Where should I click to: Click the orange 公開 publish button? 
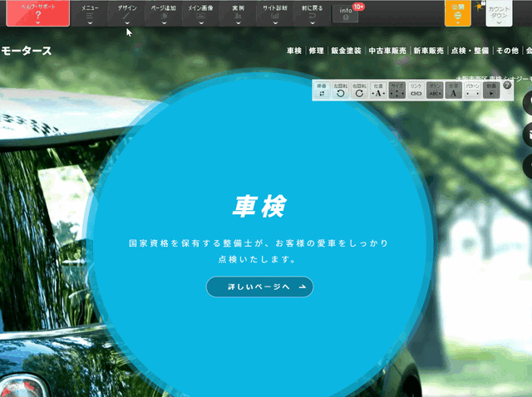458,13
